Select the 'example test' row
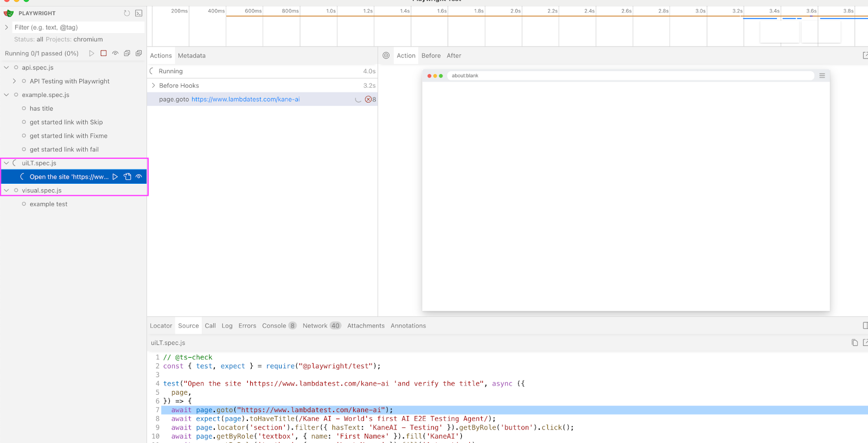Image resolution: width=868 pixels, height=443 pixels. pos(73,204)
